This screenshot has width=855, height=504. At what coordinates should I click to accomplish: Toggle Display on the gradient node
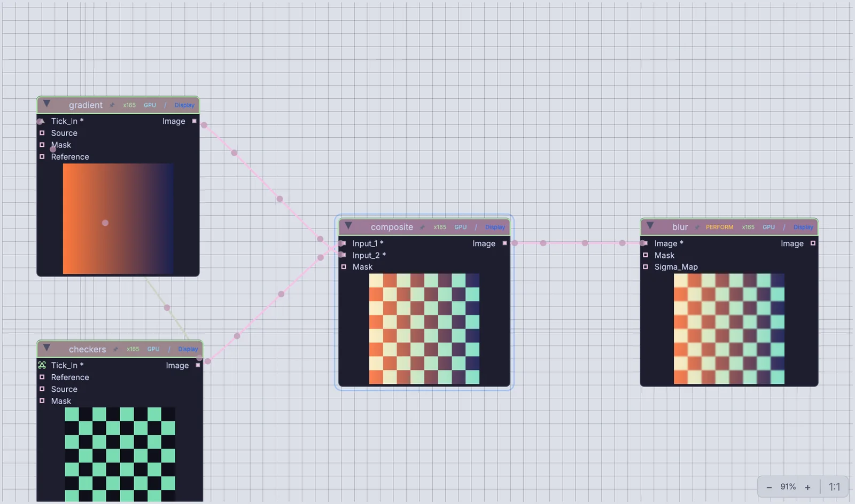184,105
